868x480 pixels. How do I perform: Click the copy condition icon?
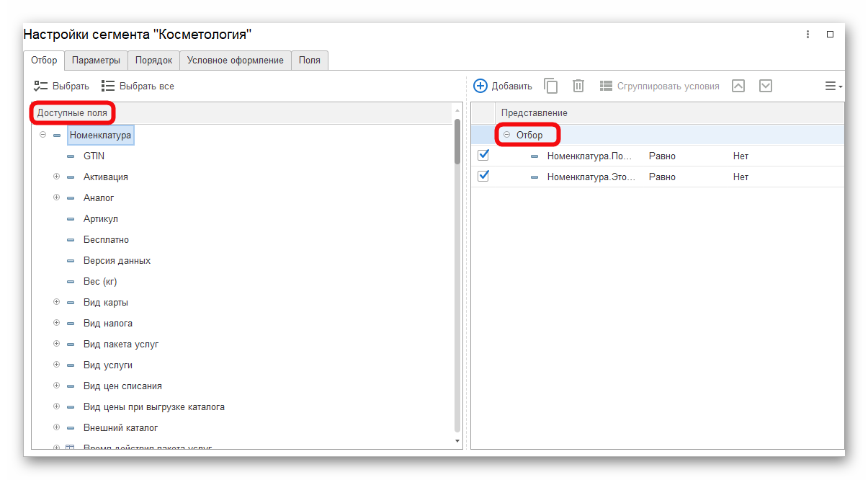coord(551,86)
